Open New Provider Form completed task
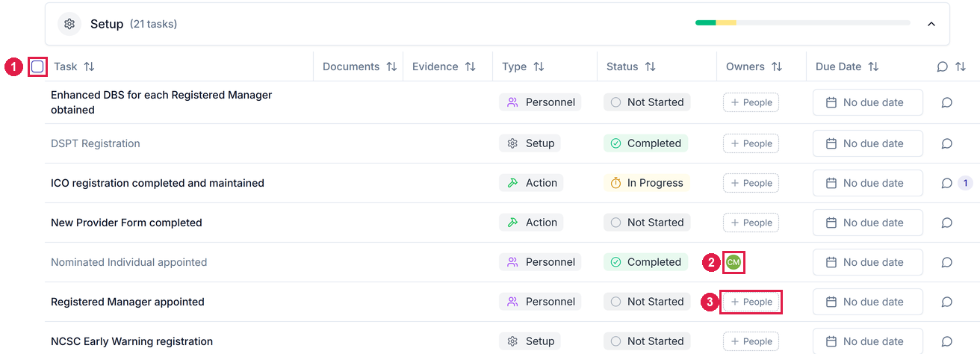The width and height of the screenshot is (980, 354). pyautogui.click(x=126, y=223)
